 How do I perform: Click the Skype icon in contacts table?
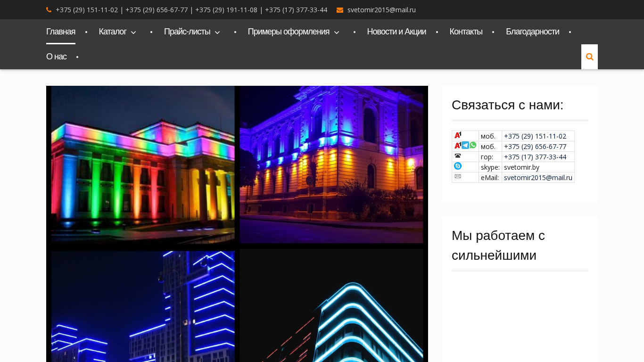click(x=458, y=166)
